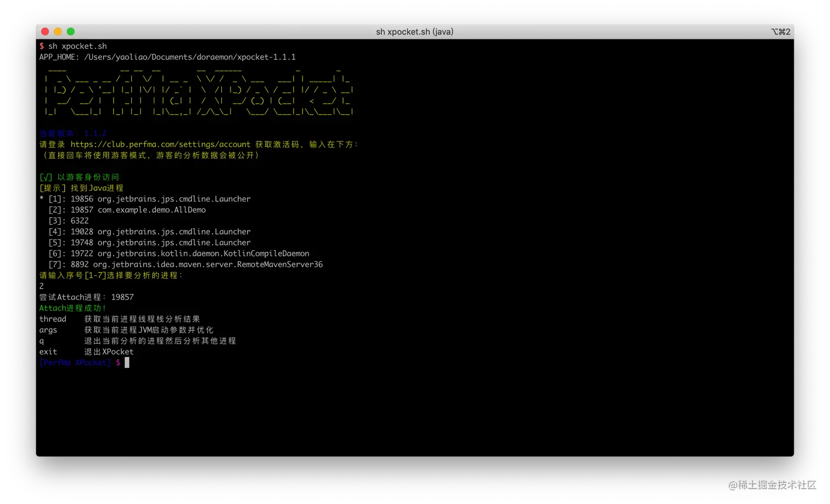830x504 pixels.
Task: Click the '[提示] 找到Java进程' line
Action: [81, 188]
